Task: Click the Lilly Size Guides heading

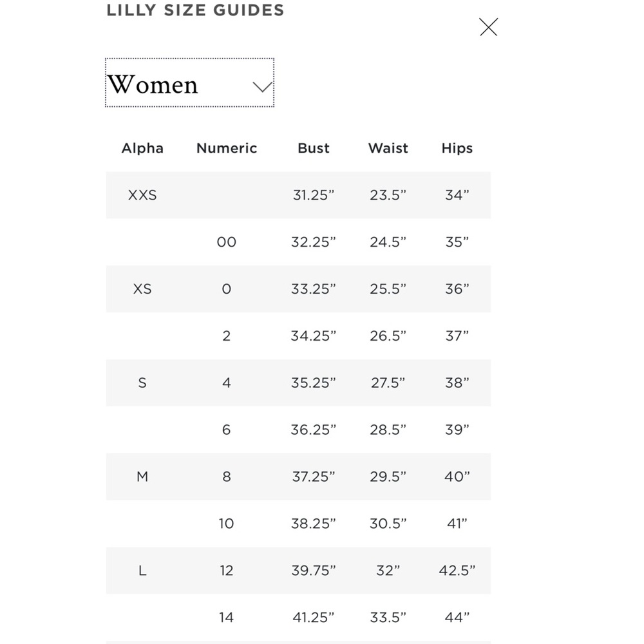Action: (x=195, y=10)
